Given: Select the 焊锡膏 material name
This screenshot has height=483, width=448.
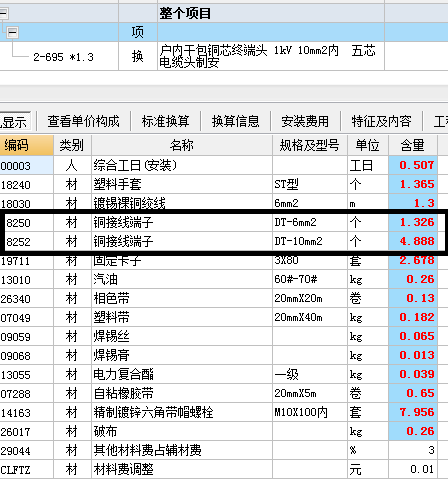Looking at the screenshot, I should coord(182,355).
